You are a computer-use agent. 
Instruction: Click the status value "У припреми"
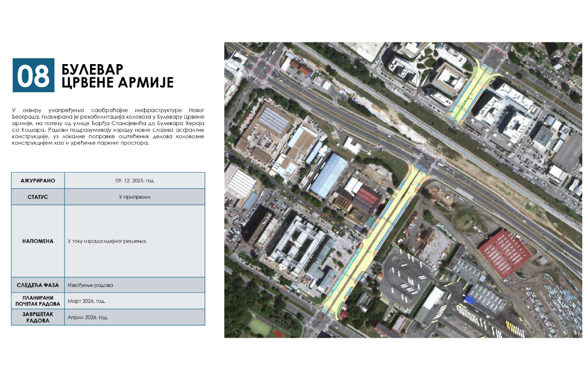135,197
